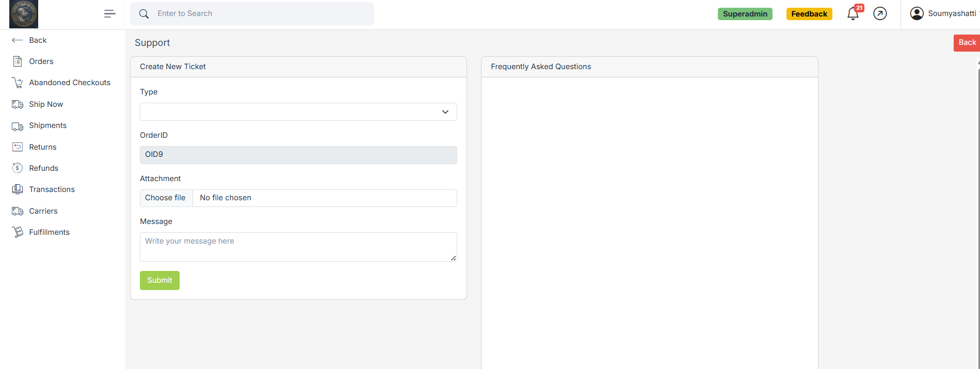Click the Message text area

click(x=298, y=247)
